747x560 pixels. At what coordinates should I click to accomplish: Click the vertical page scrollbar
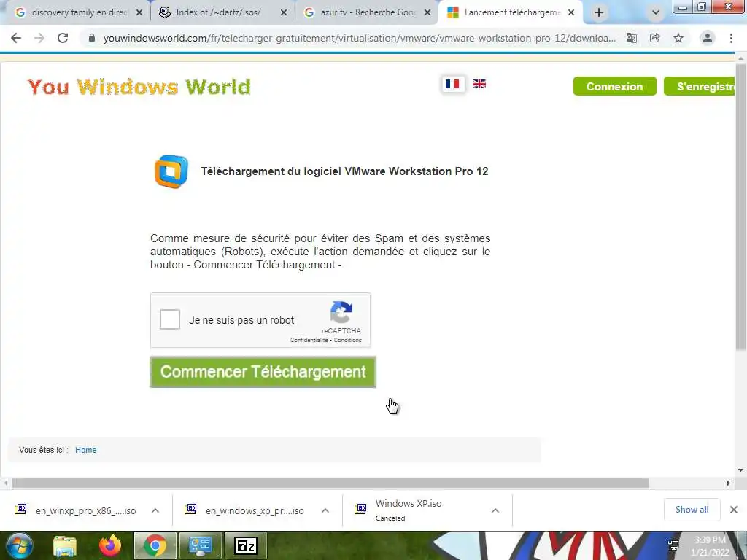click(x=741, y=207)
